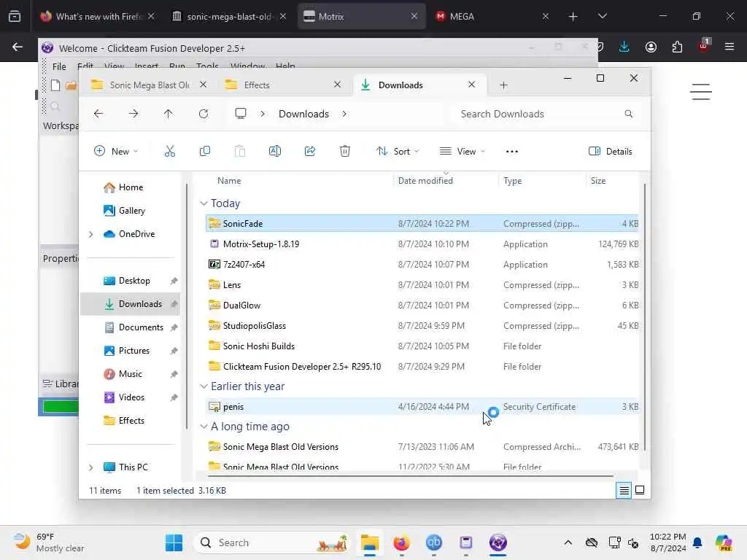Click the Windows taskbar Search box
Viewport: 747px width, 560px height.
(271, 542)
